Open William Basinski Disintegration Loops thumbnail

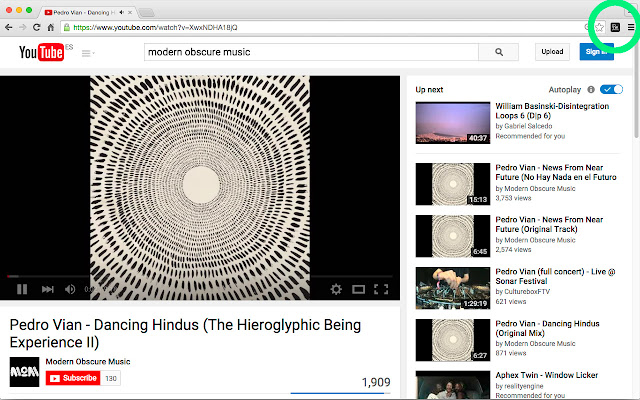point(453,122)
